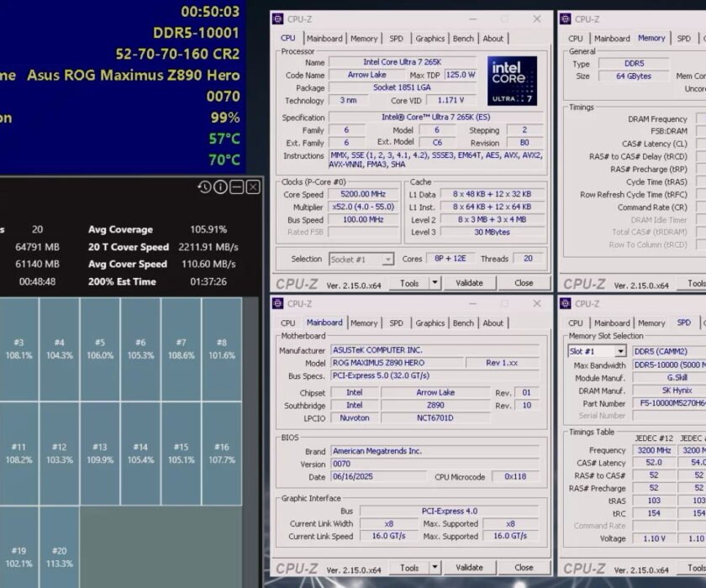Select the Mainboard tab in the Motherboard window
Viewport: 706px width, 588px height.
coord(324,323)
